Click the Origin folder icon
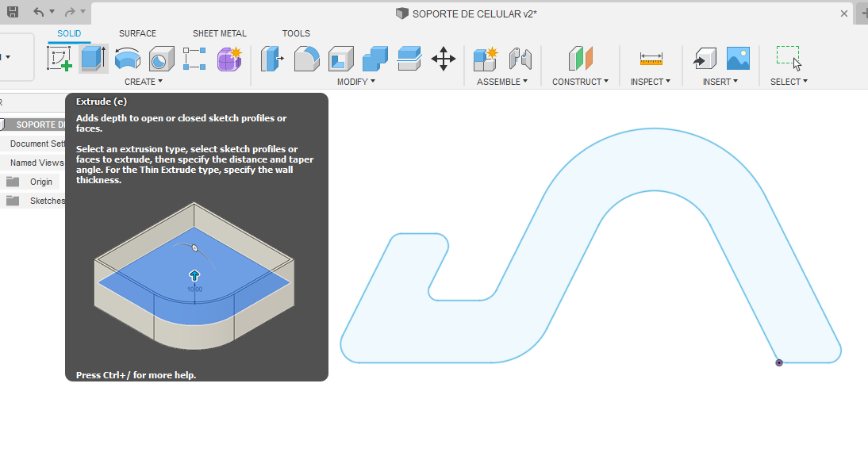This screenshot has width=868, height=460. point(13,181)
